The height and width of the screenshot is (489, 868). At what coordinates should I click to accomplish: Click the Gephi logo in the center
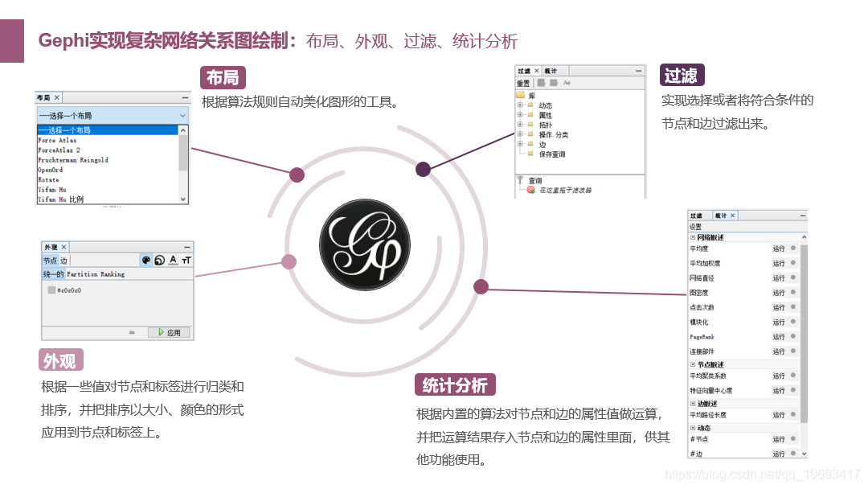[365, 244]
